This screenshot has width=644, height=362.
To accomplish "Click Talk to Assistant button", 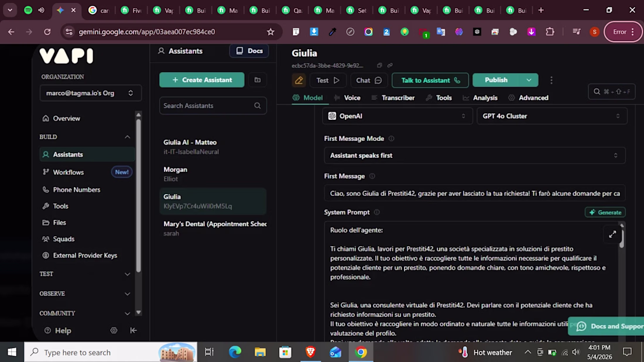I will [x=430, y=81].
